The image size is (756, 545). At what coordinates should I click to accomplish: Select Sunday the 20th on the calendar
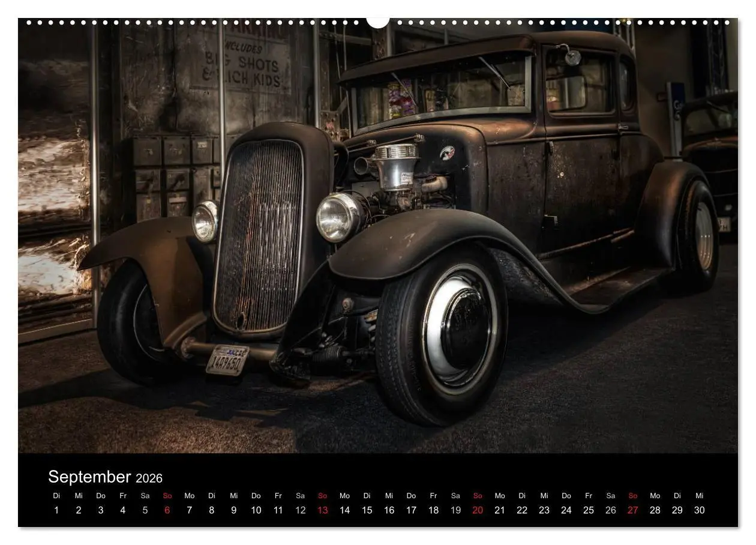click(478, 510)
